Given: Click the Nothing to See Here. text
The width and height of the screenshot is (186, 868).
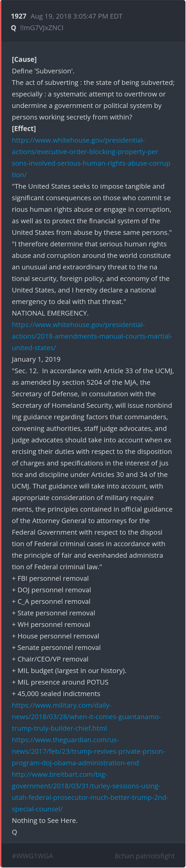Looking at the screenshot, I should 45,820.
